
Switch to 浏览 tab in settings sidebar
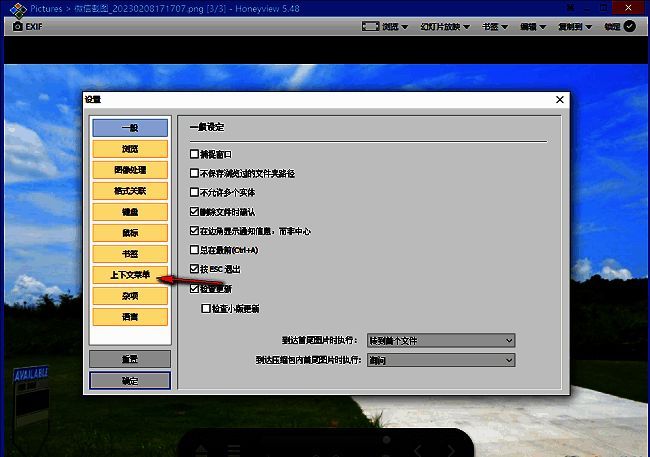(x=130, y=149)
